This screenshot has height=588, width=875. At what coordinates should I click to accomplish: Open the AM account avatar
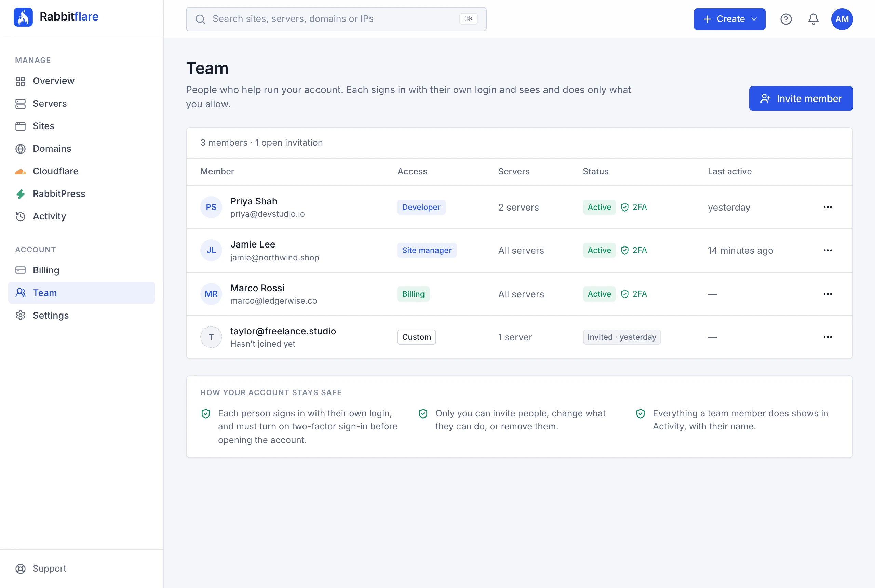pyautogui.click(x=842, y=19)
